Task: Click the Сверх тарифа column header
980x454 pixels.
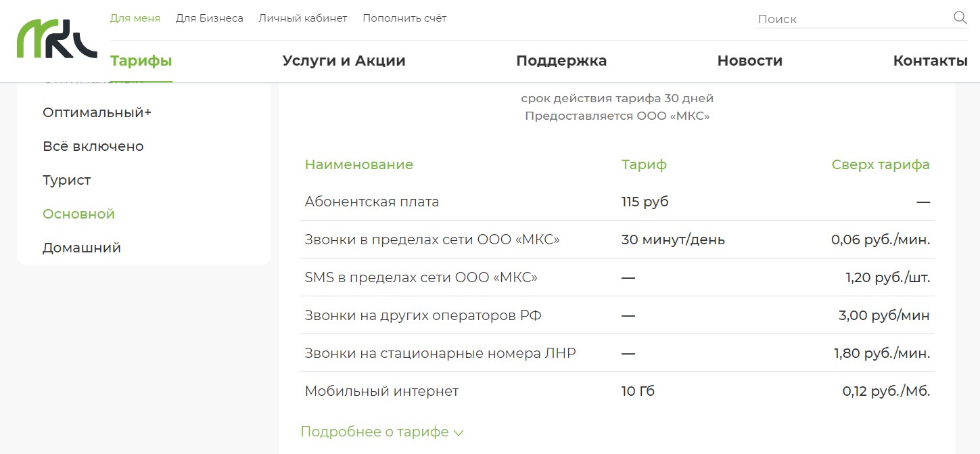Action: coord(881,164)
